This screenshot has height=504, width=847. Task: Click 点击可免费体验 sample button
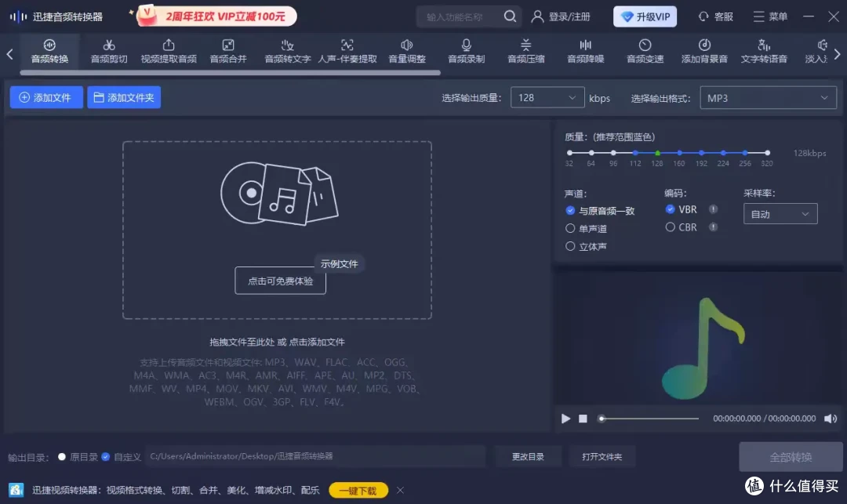(x=280, y=281)
